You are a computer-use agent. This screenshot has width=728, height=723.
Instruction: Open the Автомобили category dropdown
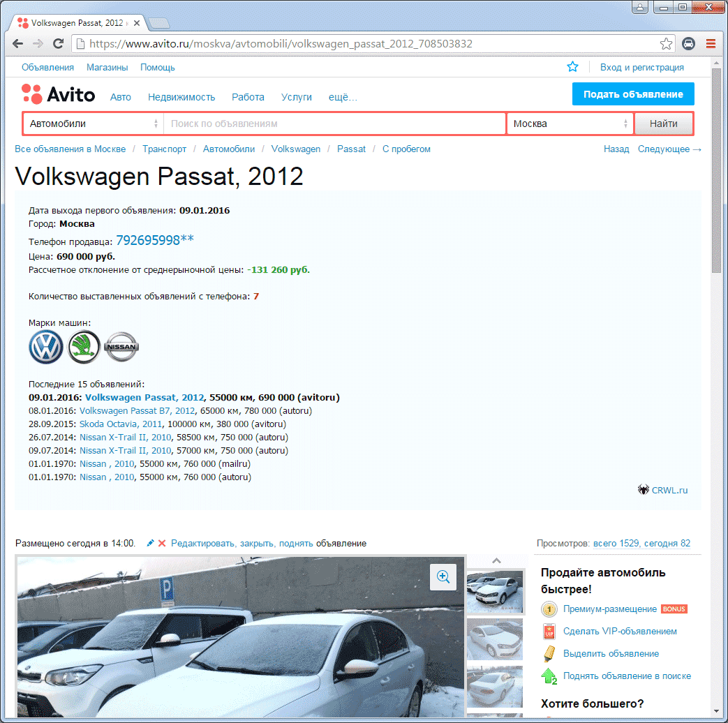pyautogui.click(x=94, y=124)
